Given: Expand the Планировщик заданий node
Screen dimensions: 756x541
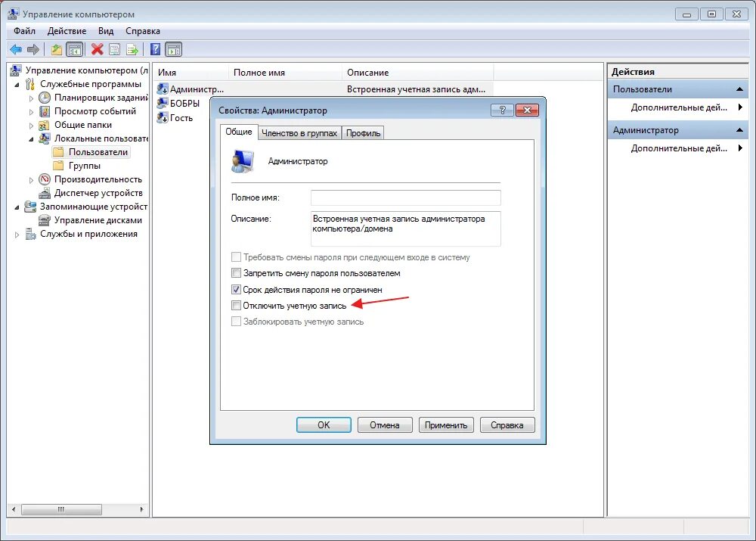Looking at the screenshot, I should tap(31, 98).
